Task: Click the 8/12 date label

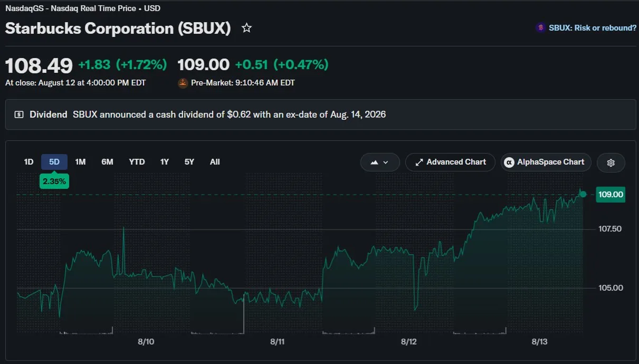Action: (x=409, y=342)
